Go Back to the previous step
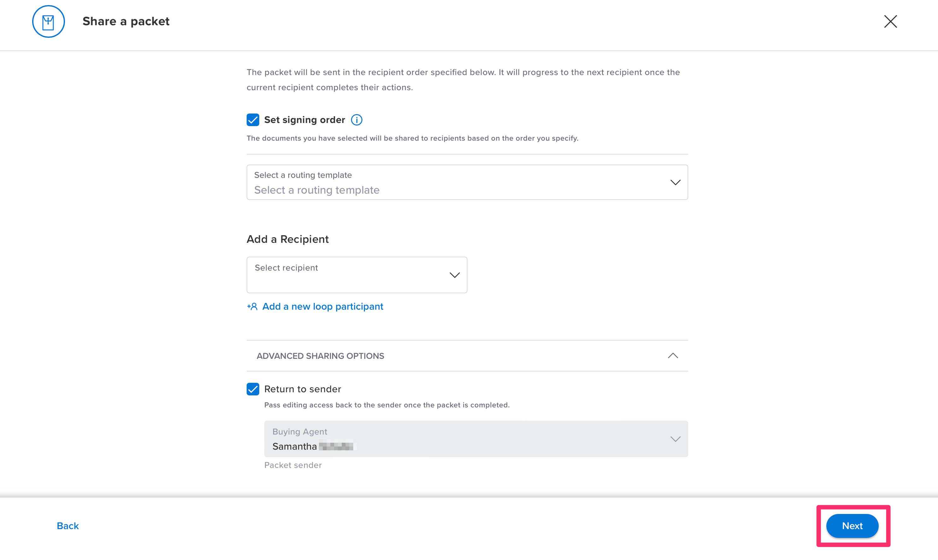 [x=67, y=526]
